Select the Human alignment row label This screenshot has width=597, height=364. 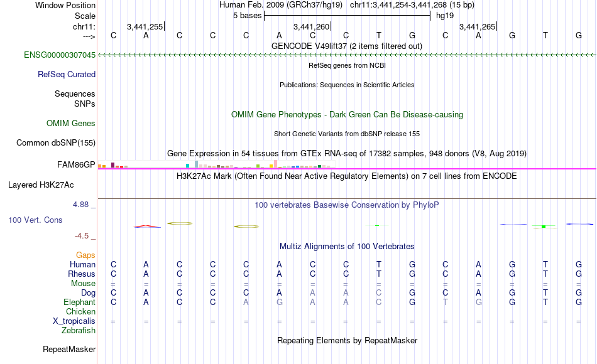(x=82, y=264)
